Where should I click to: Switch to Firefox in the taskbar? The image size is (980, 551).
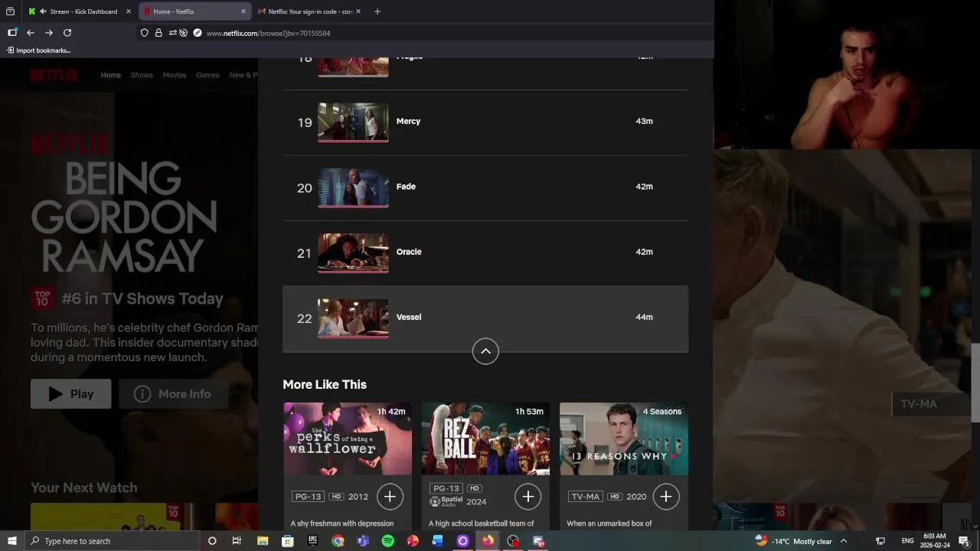tap(488, 541)
